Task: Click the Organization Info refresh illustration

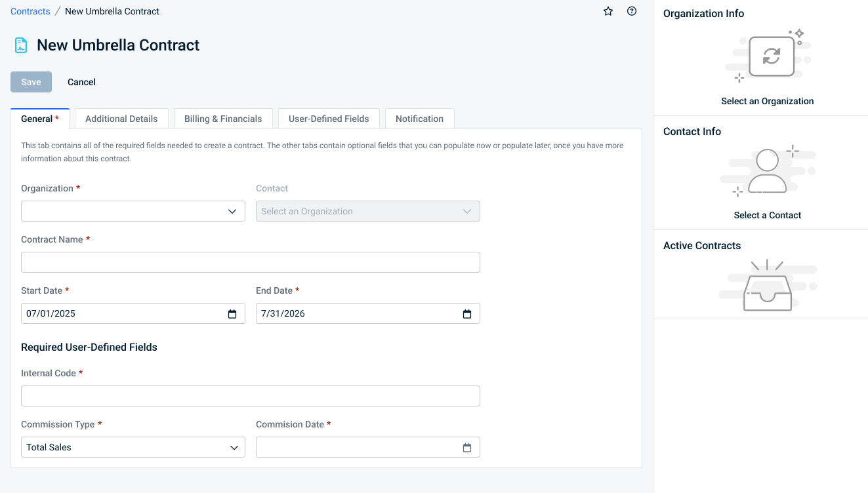Action: tap(771, 56)
